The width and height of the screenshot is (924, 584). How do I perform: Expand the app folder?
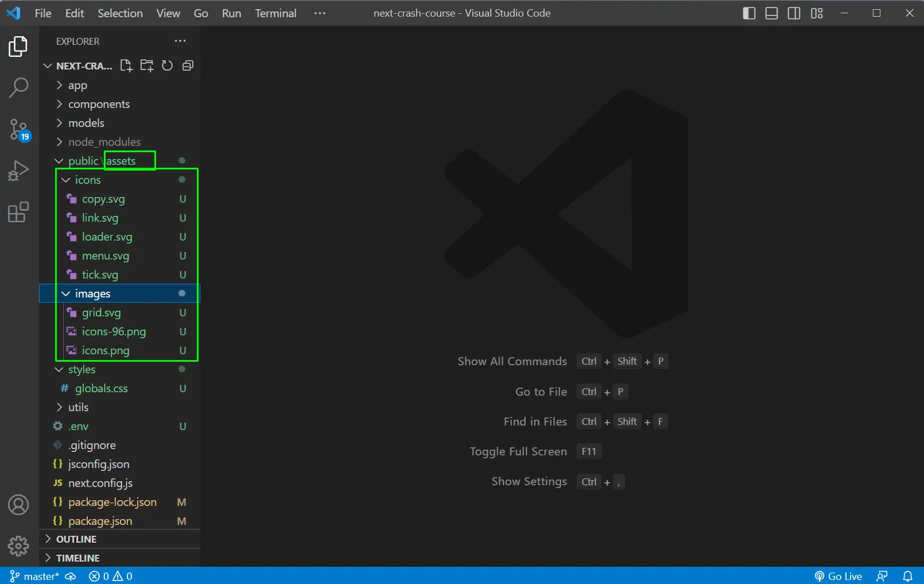pyautogui.click(x=119, y=85)
